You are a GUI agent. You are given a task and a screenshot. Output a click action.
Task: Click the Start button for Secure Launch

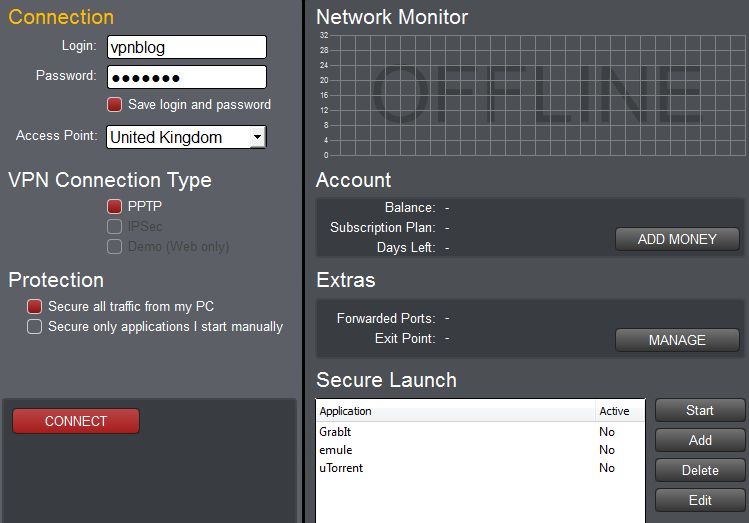click(x=700, y=410)
